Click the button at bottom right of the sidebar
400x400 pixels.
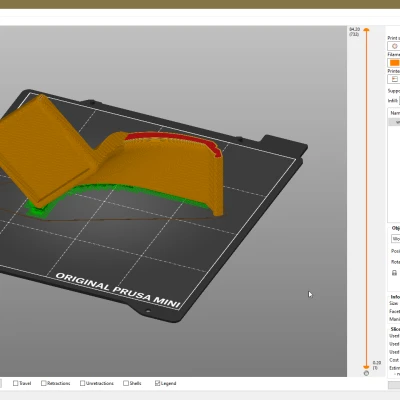pos(394,385)
